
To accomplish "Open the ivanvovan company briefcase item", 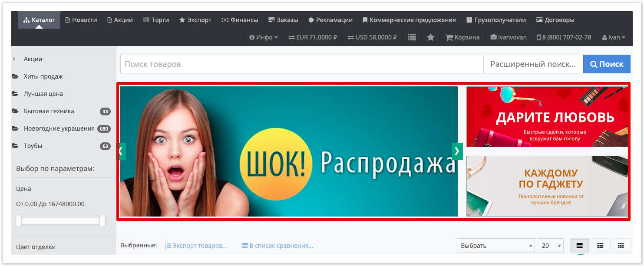I will pos(509,37).
